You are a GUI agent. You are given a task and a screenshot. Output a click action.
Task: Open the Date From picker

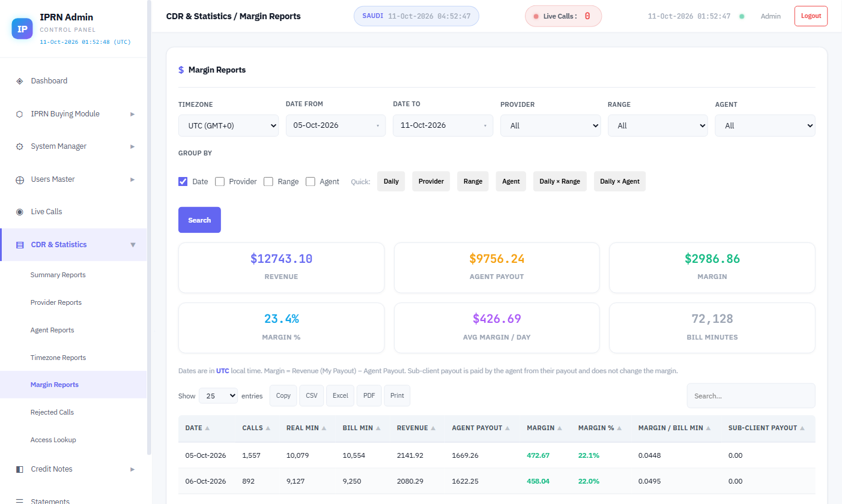click(336, 125)
